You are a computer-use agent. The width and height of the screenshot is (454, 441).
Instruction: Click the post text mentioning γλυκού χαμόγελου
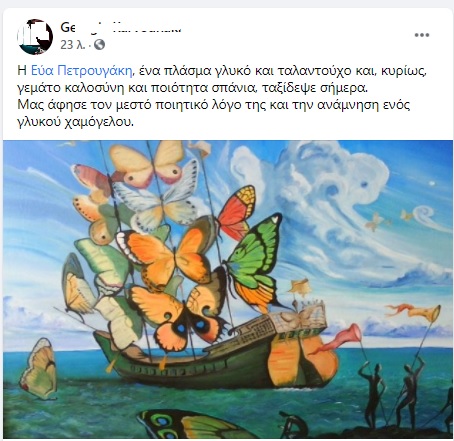(76, 122)
